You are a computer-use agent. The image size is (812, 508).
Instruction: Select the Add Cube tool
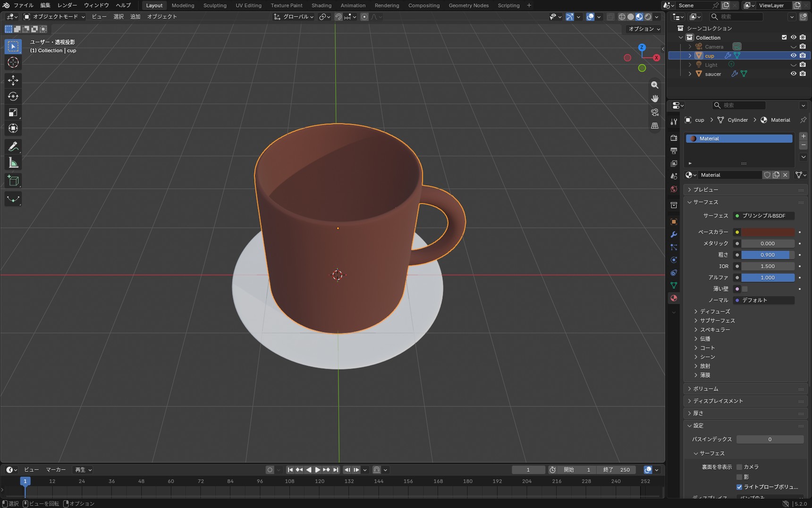(13, 181)
